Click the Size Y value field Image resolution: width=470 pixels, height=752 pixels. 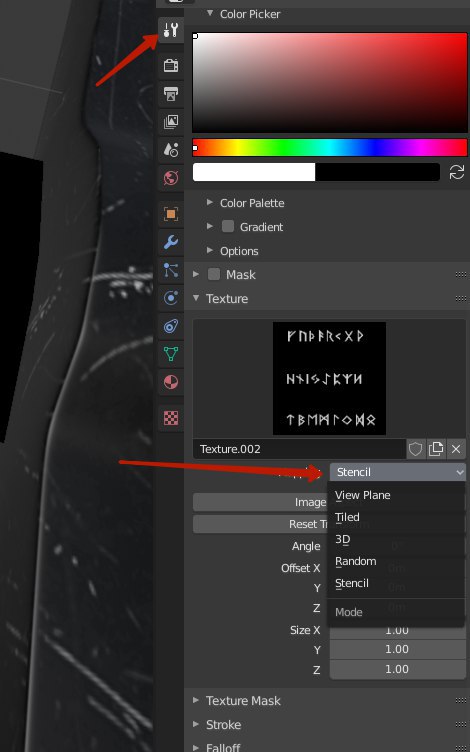tap(398, 649)
